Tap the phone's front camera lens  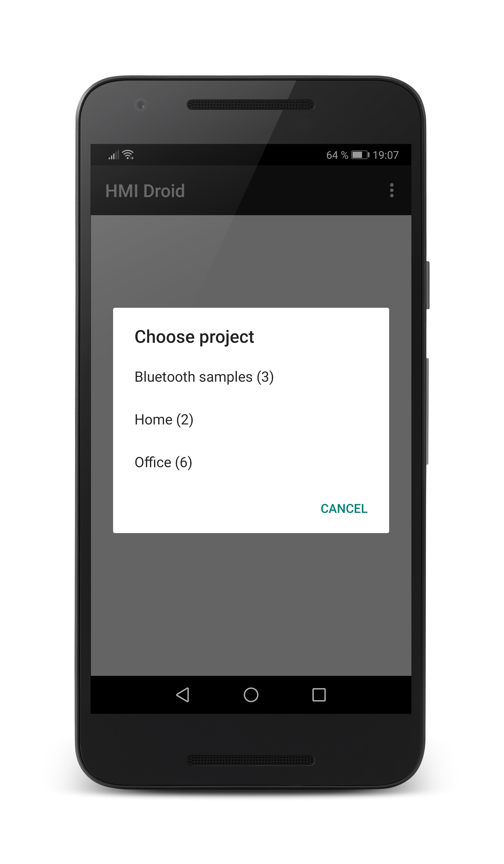tap(141, 104)
